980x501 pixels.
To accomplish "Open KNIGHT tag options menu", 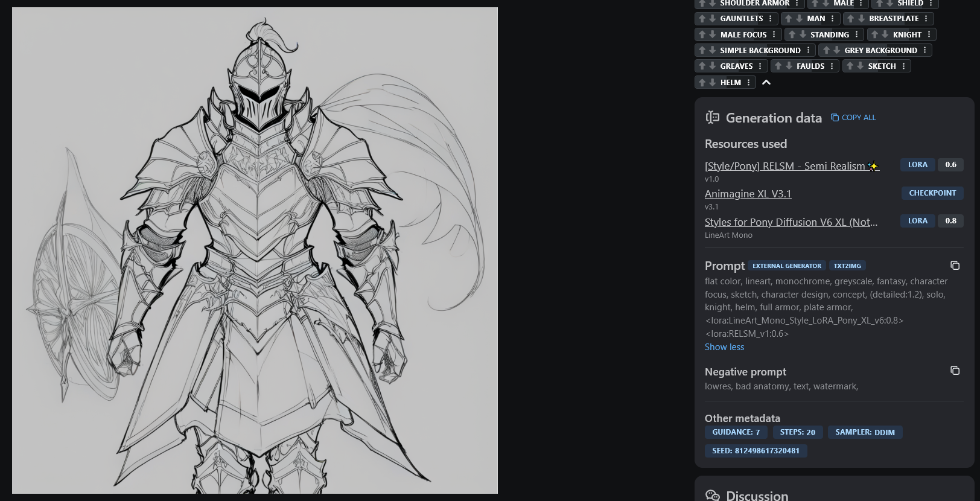I will pos(929,34).
